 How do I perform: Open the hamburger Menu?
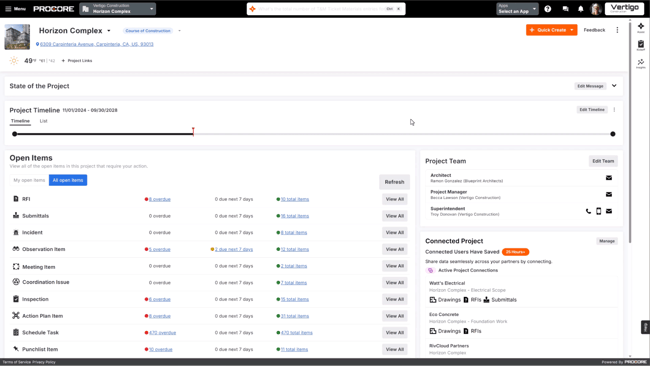coord(15,9)
